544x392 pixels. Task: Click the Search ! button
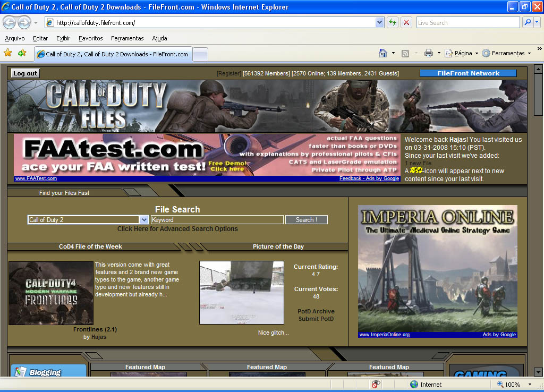click(307, 219)
